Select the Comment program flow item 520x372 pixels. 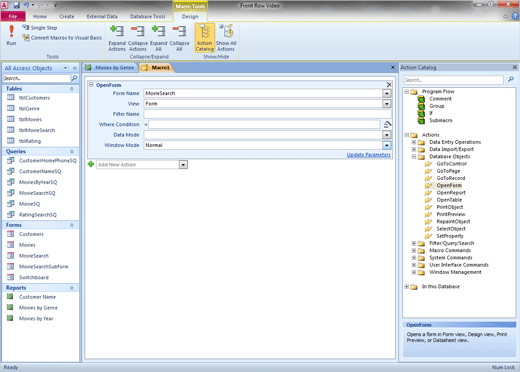click(440, 99)
